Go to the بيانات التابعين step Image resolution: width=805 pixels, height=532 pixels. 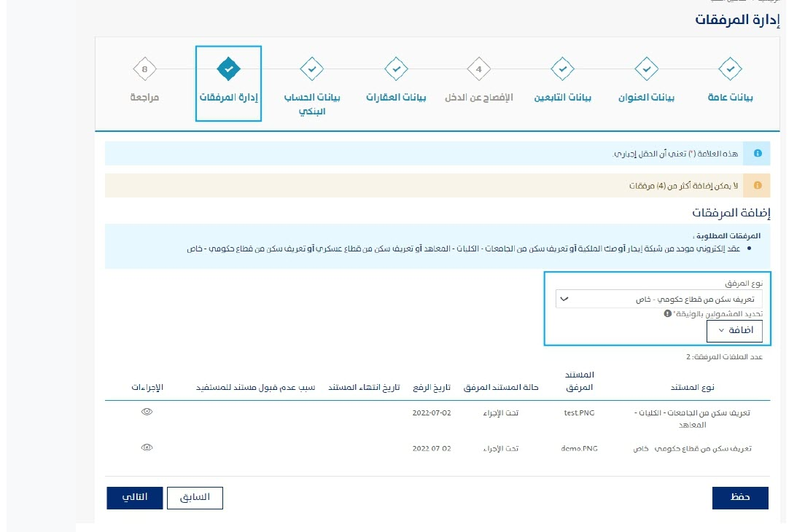point(562,98)
